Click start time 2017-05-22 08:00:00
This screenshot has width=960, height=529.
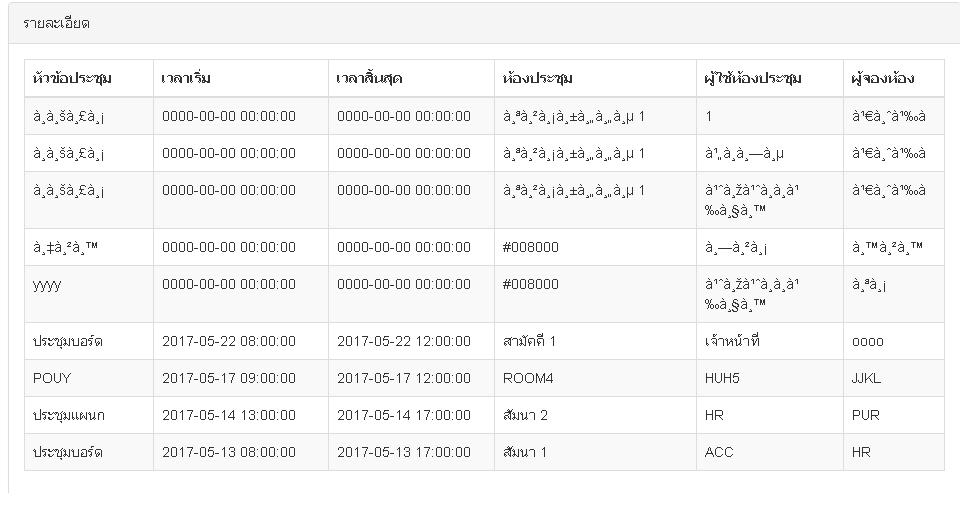pos(229,341)
